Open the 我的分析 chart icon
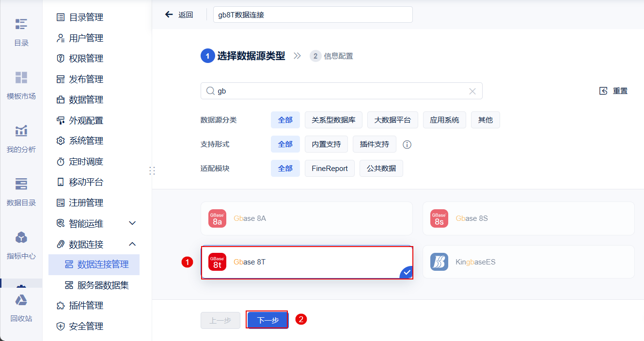Image resolution: width=644 pixels, height=341 pixels. point(21,131)
